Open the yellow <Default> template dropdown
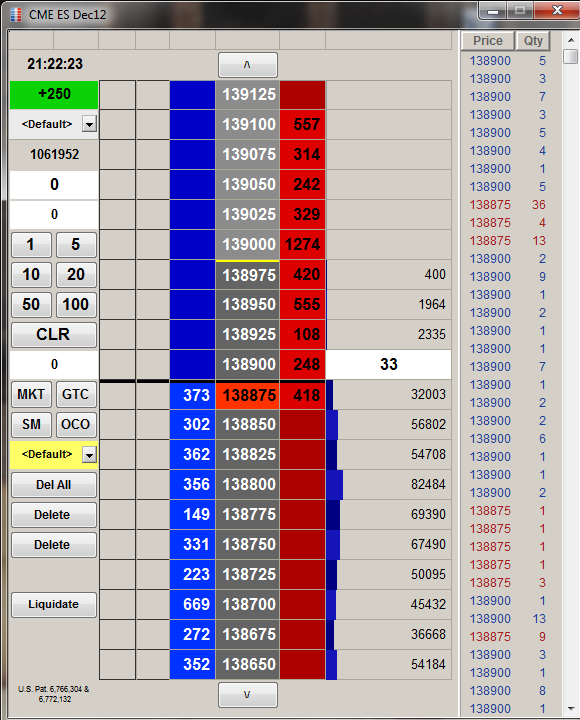The image size is (580, 720). tap(89, 455)
